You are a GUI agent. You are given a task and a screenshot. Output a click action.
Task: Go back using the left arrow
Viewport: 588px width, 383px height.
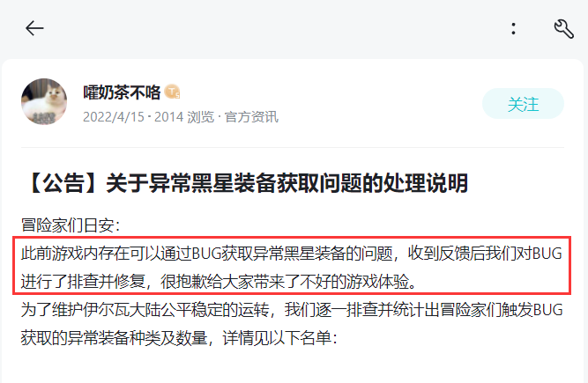click(x=34, y=28)
